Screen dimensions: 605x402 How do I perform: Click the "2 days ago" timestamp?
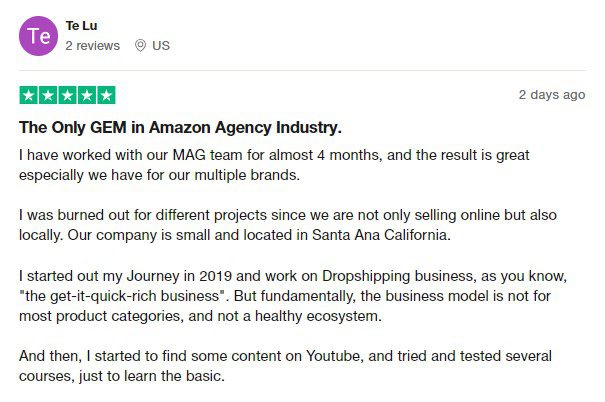click(x=551, y=95)
